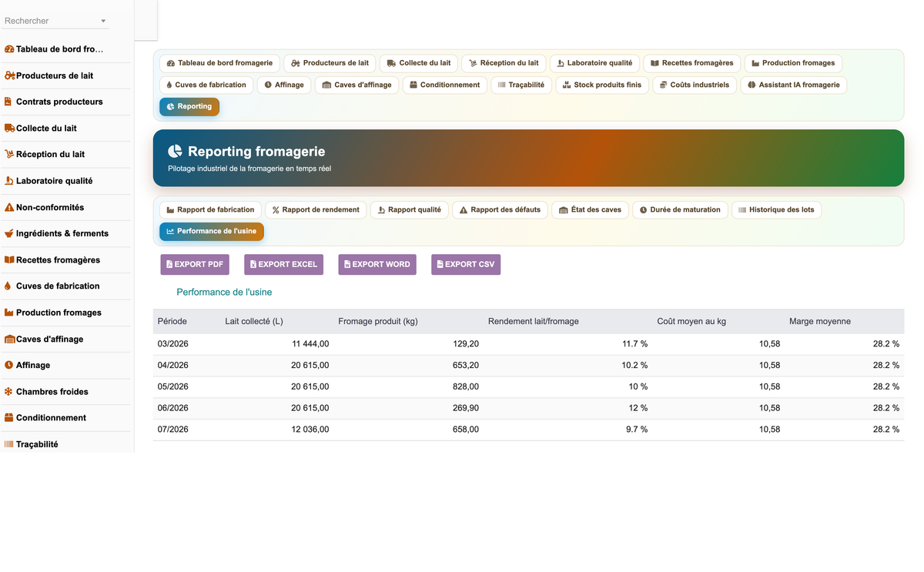The width and height of the screenshot is (924, 572).
Task: Open Recettes fromagères top tab
Action: point(692,63)
